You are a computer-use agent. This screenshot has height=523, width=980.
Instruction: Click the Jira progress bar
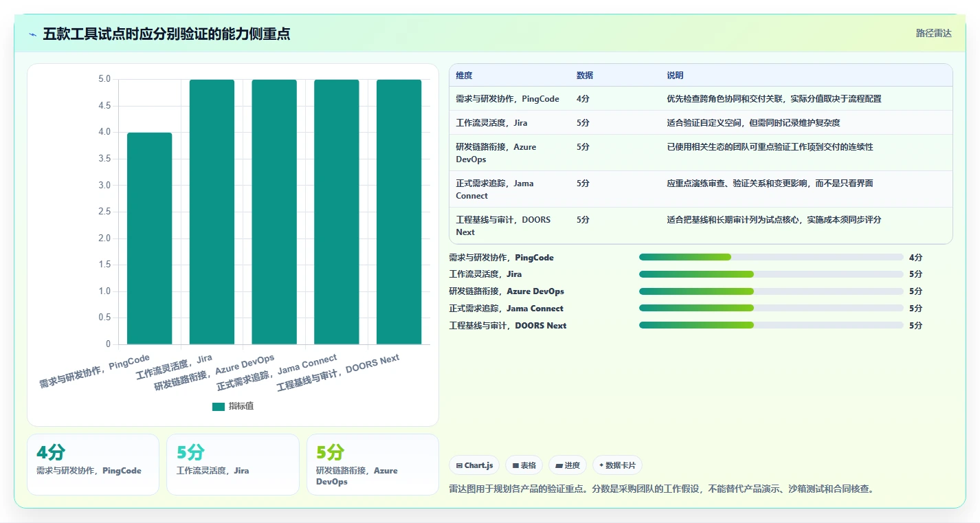(771, 274)
